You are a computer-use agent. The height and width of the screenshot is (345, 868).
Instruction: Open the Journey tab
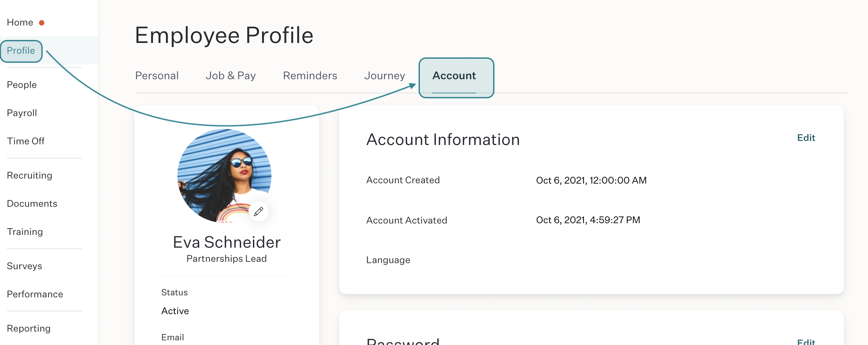coord(385,76)
